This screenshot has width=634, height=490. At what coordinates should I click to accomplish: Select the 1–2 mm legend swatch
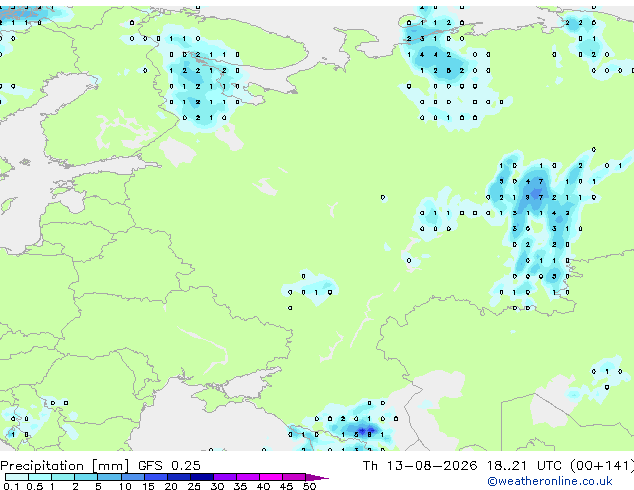point(63,477)
